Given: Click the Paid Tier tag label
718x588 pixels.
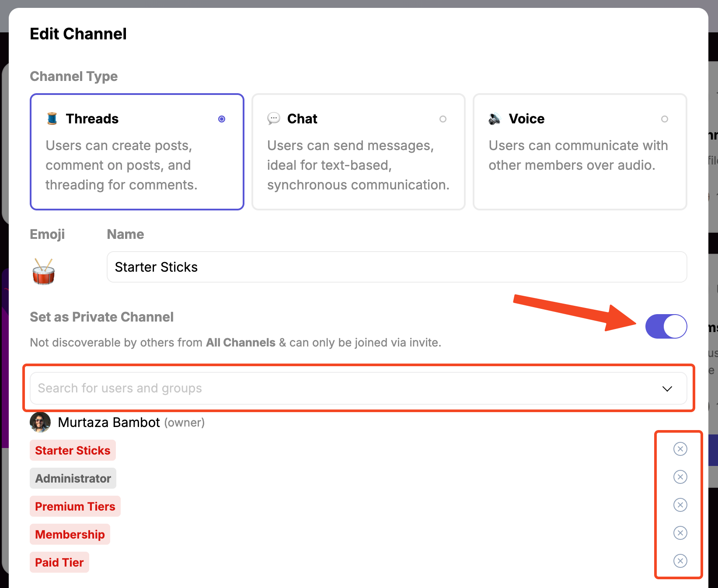Looking at the screenshot, I should tap(59, 562).
